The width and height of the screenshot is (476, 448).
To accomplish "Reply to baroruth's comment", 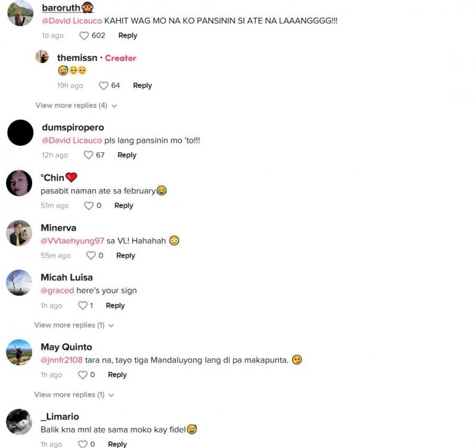I will point(128,36).
